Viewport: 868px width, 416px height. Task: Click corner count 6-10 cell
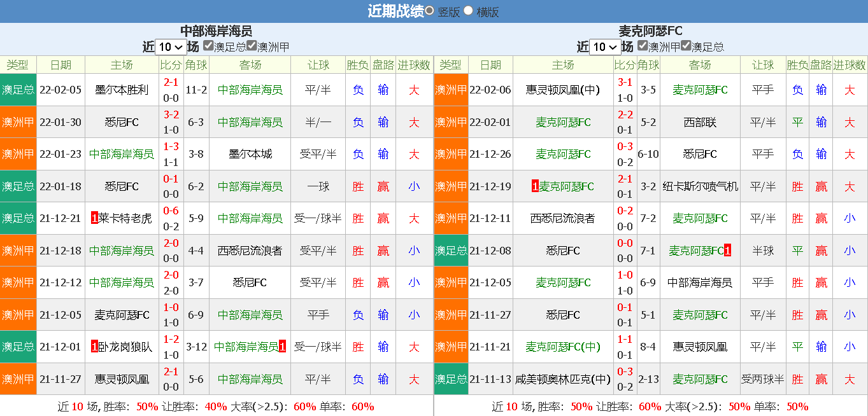tap(648, 154)
